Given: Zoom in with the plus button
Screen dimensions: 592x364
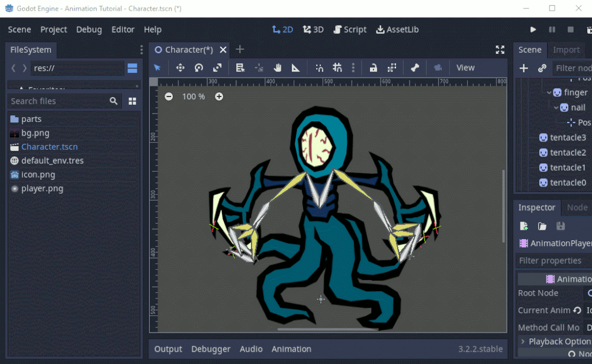Looking at the screenshot, I should click(219, 96).
